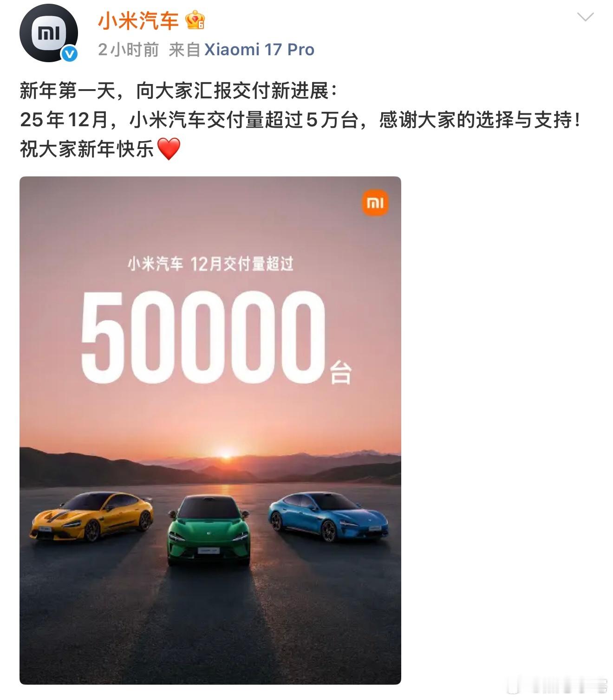The height and width of the screenshot is (700, 613).
Task: Click the text 25年12月 delivery sentence
Action: (300, 120)
